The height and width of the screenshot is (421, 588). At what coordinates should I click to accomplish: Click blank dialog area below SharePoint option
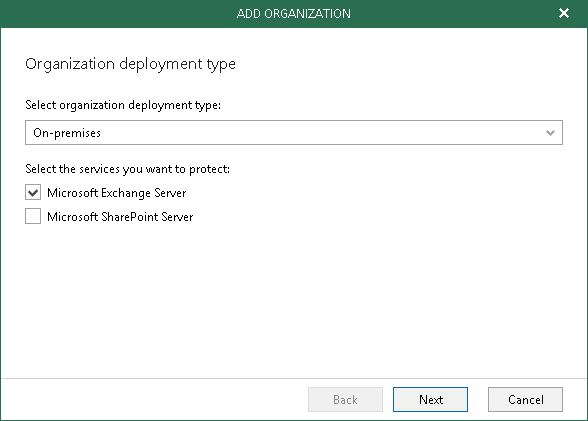point(294,300)
